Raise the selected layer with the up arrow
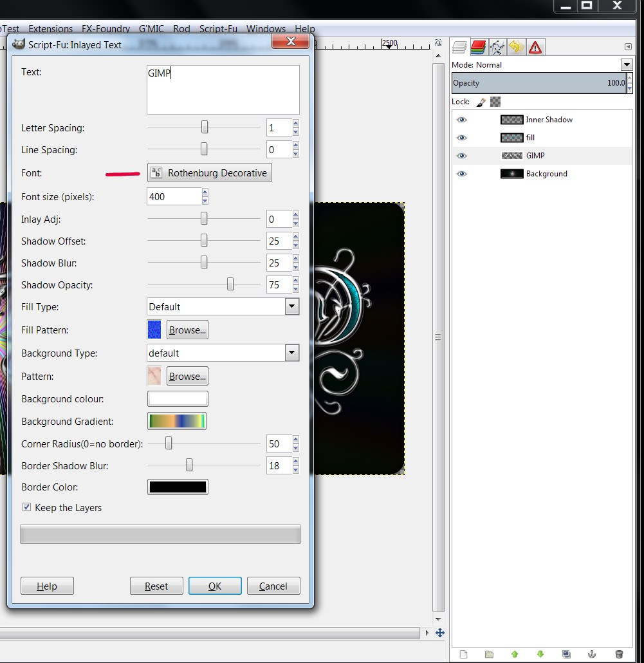 pyautogui.click(x=515, y=654)
